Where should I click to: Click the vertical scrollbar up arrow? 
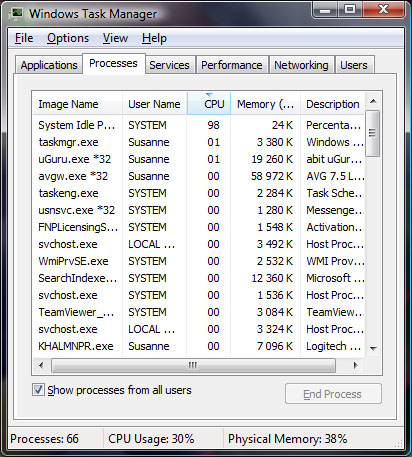373,101
